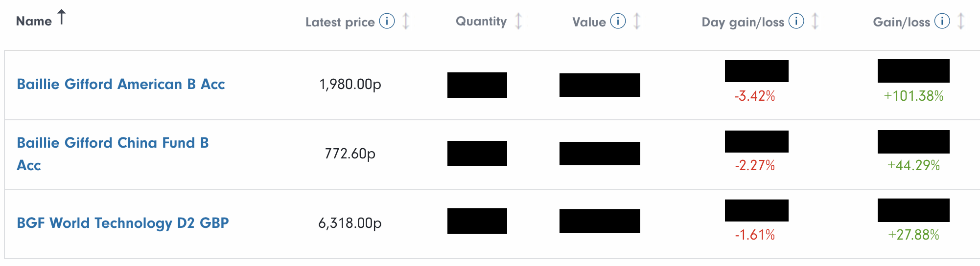The width and height of the screenshot is (980, 266).
Task: Sort holdings by Latest price arrows
Action: pos(406,22)
